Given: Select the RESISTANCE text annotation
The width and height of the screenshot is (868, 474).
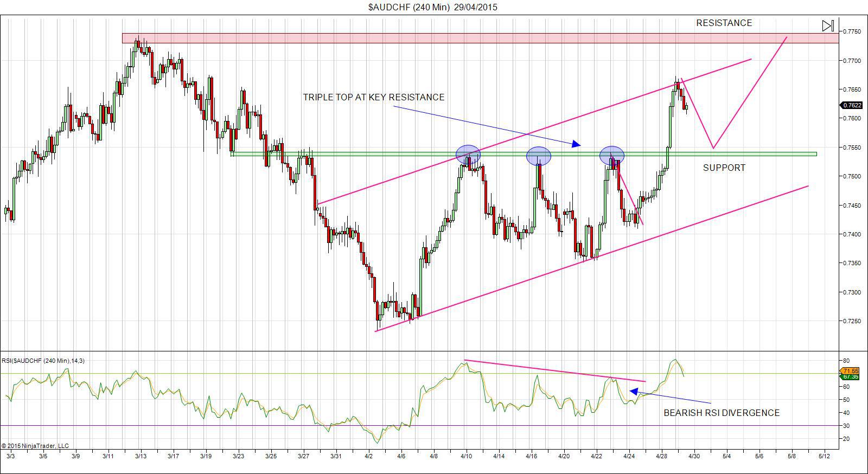Looking at the screenshot, I should pyautogui.click(x=724, y=23).
